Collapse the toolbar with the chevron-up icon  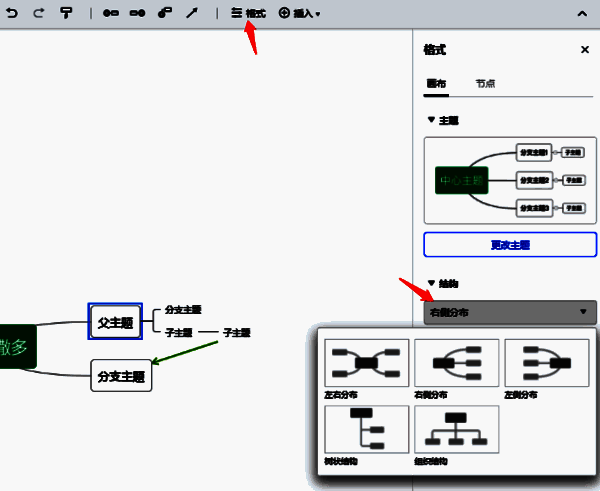coord(583,13)
